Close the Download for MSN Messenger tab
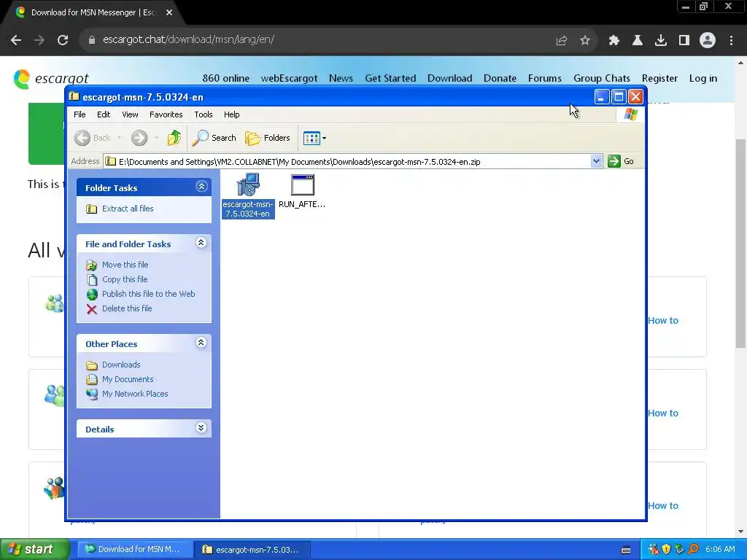The image size is (747, 560). tap(169, 13)
